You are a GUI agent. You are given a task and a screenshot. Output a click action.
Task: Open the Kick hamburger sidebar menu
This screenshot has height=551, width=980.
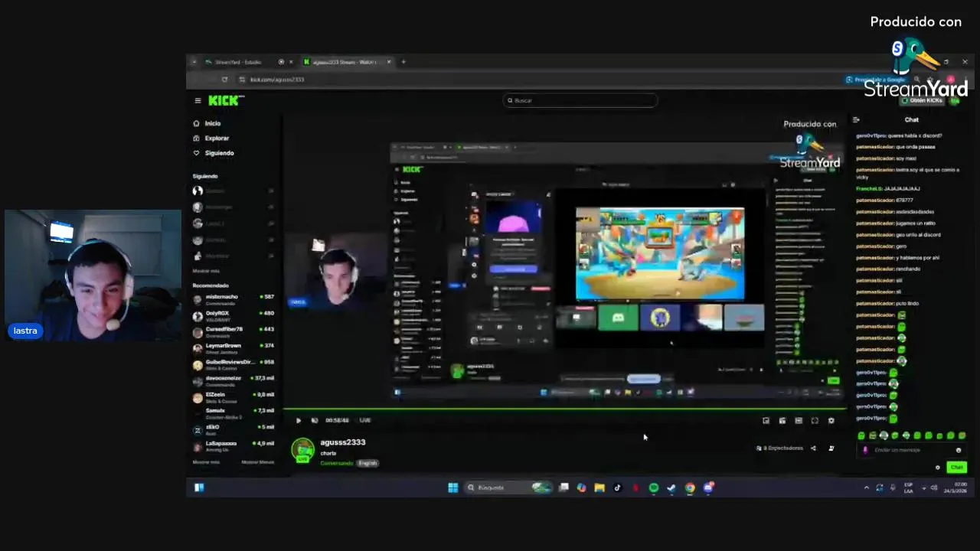(x=198, y=100)
